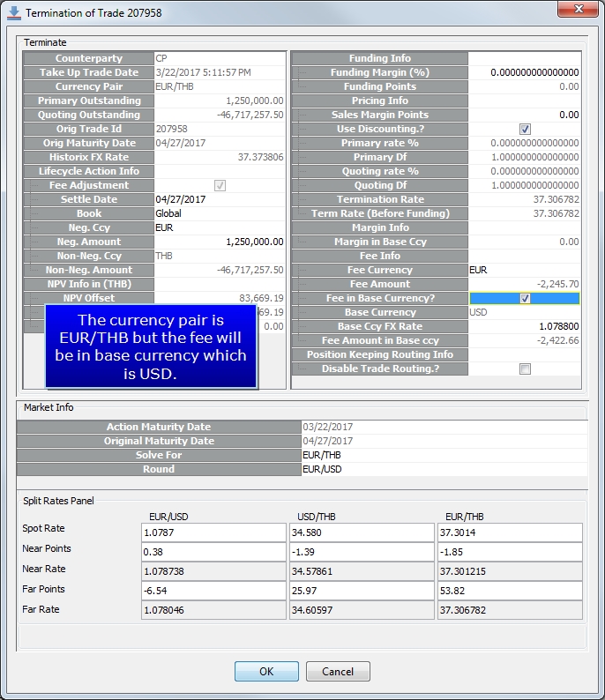This screenshot has width=605, height=700.
Task: Edit the Funding Margin (%) value
Action: [525, 72]
